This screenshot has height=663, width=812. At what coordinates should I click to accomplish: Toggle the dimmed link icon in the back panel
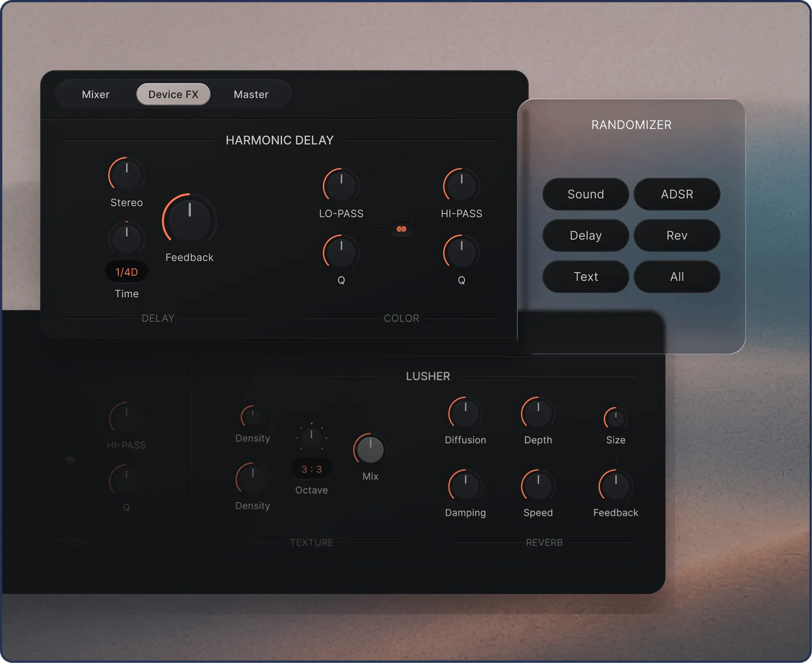[x=70, y=459]
